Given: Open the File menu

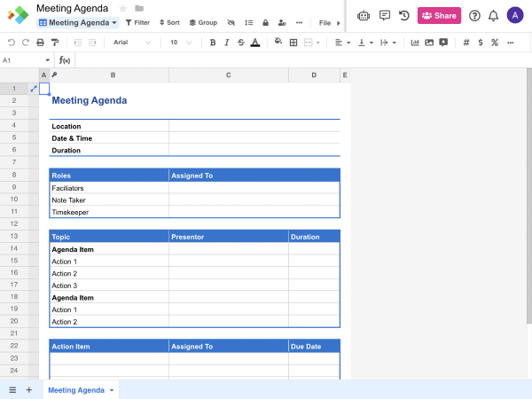Looking at the screenshot, I should pyautogui.click(x=325, y=22).
